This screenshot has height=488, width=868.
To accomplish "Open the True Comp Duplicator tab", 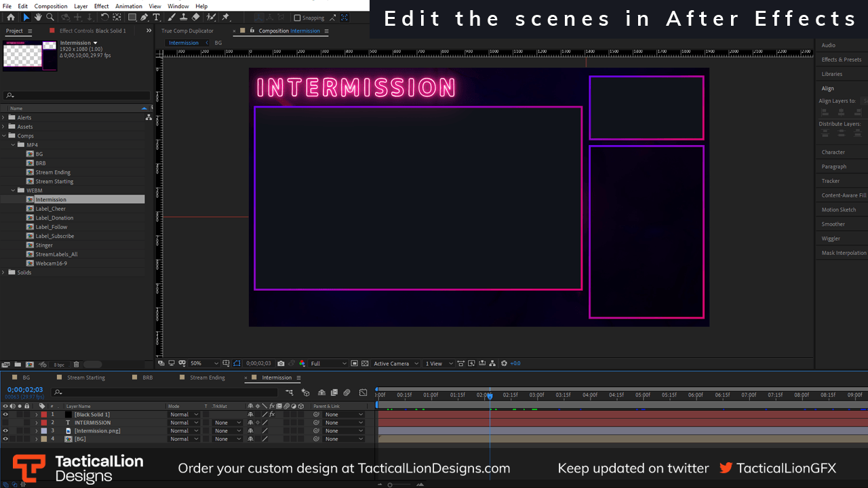I will click(x=187, y=30).
